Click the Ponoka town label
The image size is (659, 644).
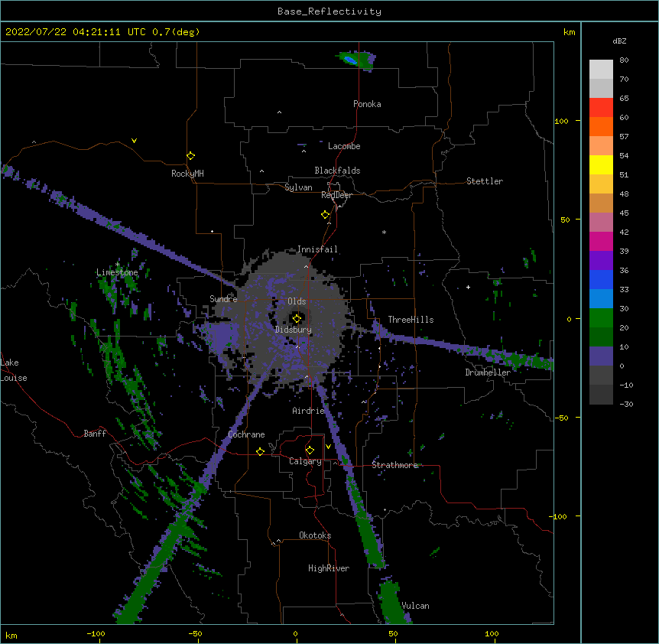pos(367,104)
